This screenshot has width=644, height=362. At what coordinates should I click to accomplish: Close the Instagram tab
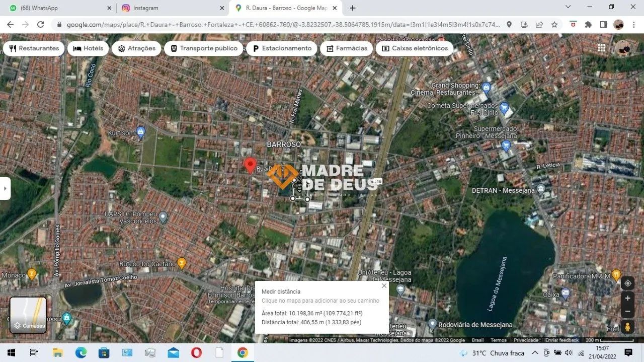[x=222, y=8]
